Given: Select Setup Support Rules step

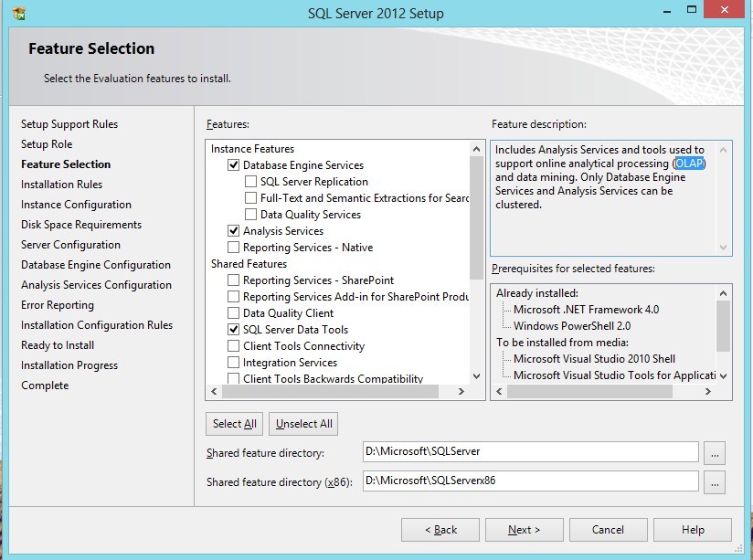Looking at the screenshot, I should (x=69, y=124).
